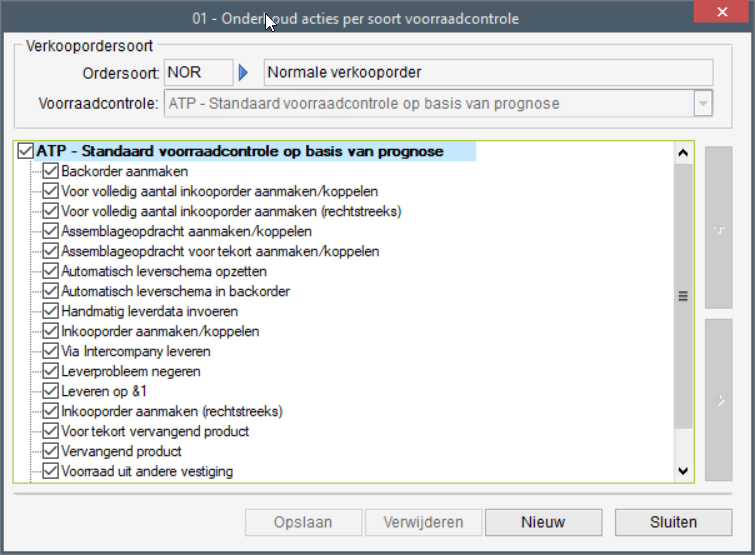
Task: Click the scrollbar down arrow in list
Action: coord(684,470)
